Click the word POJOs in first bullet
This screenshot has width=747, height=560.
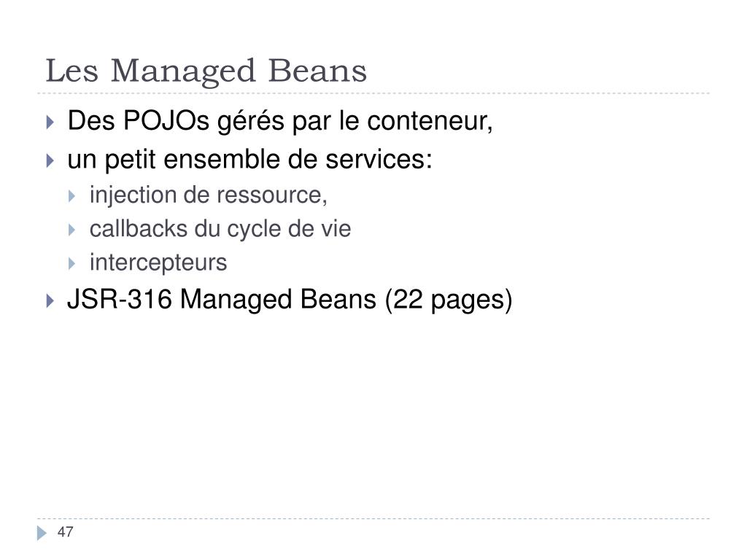[166, 120]
